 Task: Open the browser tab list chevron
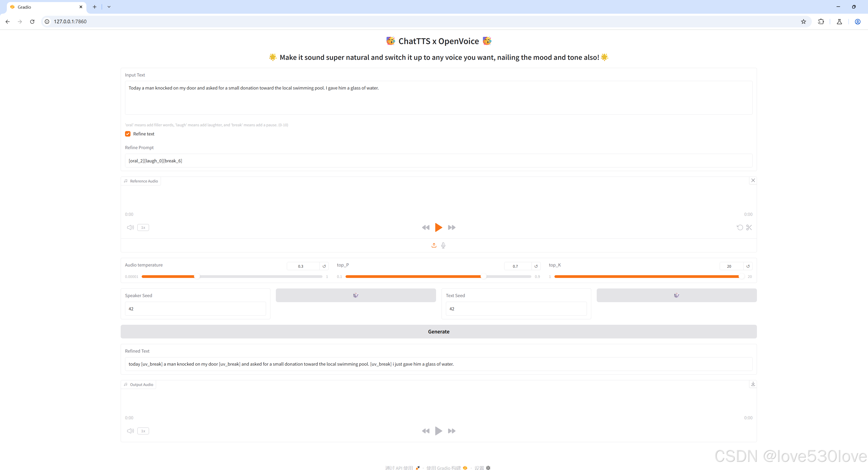click(109, 6)
